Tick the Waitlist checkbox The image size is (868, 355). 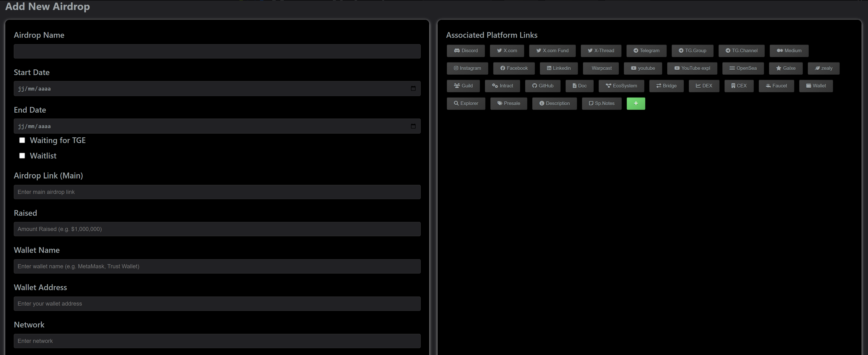click(22, 156)
